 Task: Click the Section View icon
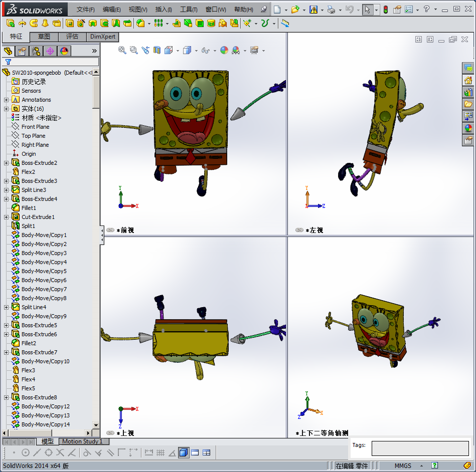pos(156,50)
